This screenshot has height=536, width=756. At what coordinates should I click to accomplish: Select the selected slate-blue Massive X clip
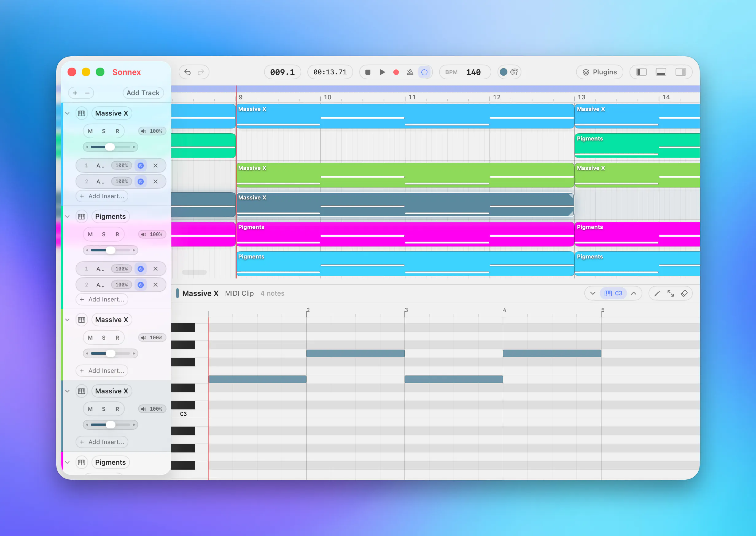[405, 205]
